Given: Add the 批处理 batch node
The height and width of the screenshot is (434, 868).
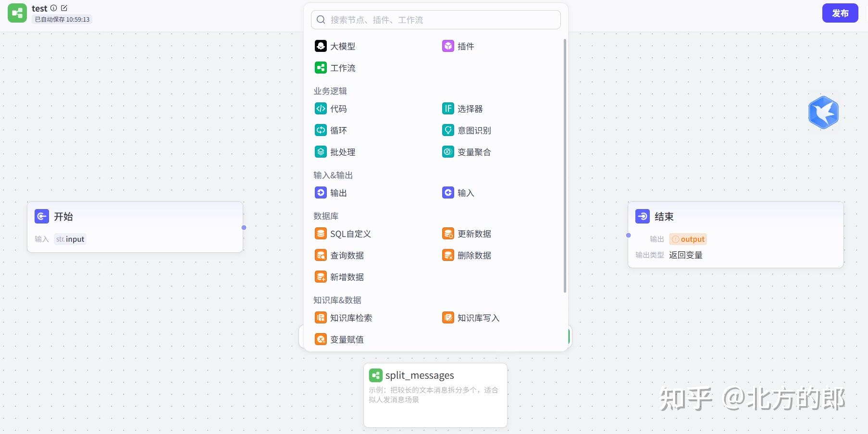Looking at the screenshot, I should point(335,152).
